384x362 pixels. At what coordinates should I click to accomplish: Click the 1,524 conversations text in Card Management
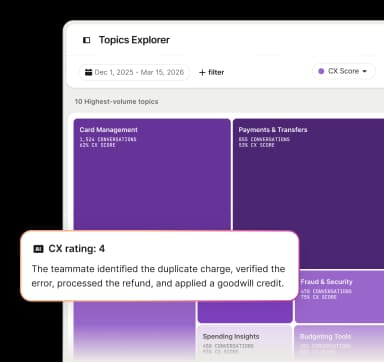(x=108, y=139)
